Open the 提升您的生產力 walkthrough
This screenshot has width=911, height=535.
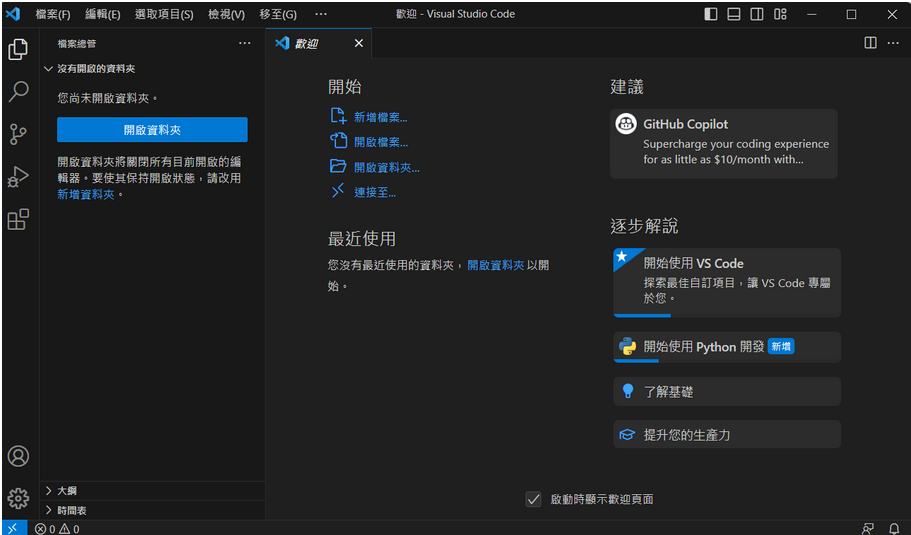click(727, 435)
